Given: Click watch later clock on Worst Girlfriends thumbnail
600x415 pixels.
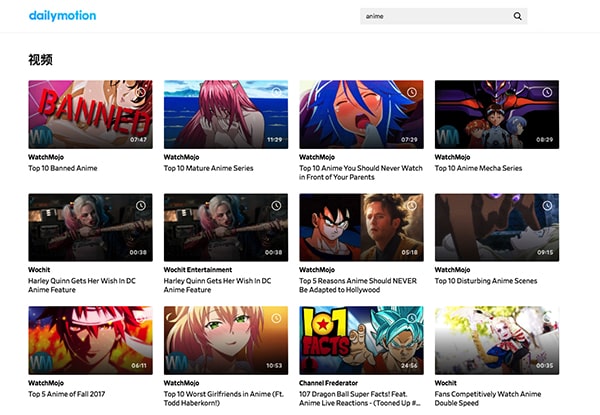Looking at the screenshot, I should [x=276, y=318].
